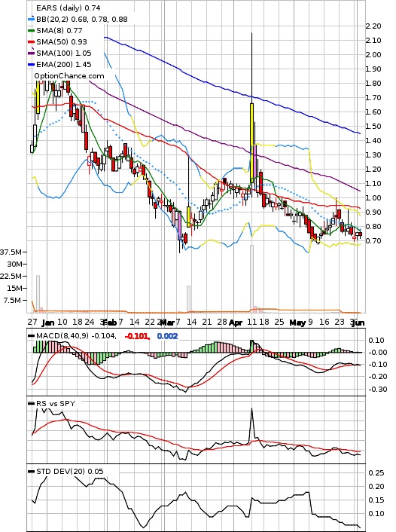This screenshot has width=396, height=532.
Task: Click the Jan date axis label
Action: [x=50, y=322]
